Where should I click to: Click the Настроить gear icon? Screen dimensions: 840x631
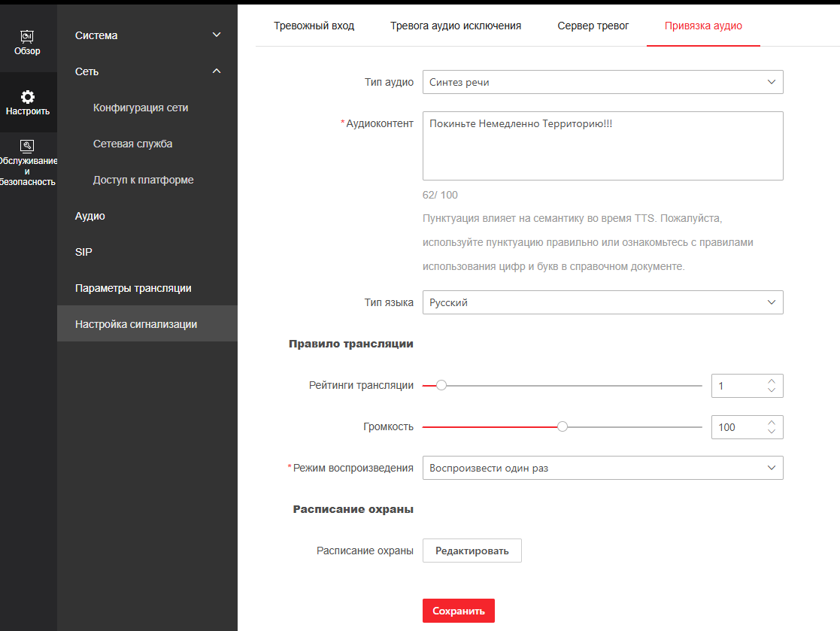click(27, 97)
